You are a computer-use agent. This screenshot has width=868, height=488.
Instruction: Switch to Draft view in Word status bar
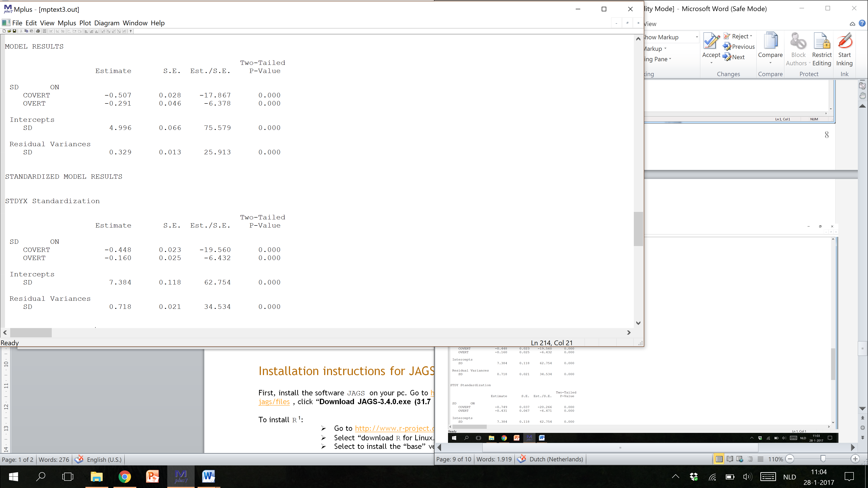click(760, 459)
